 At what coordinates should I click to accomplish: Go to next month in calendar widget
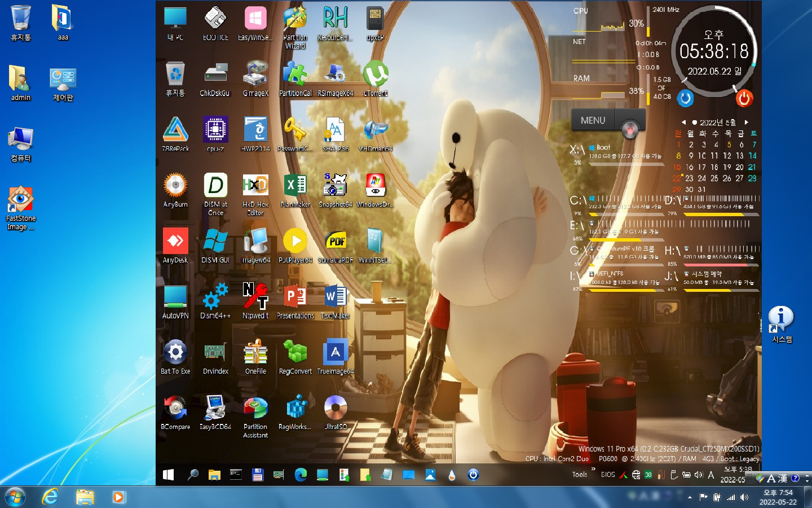pyautogui.click(x=746, y=122)
